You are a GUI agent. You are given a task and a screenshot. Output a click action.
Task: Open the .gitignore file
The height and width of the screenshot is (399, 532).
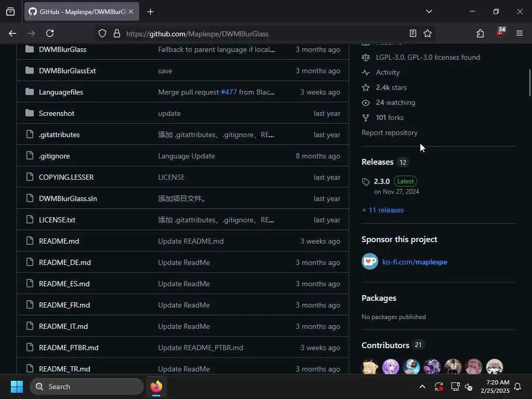pyautogui.click(x=54, y=156)
